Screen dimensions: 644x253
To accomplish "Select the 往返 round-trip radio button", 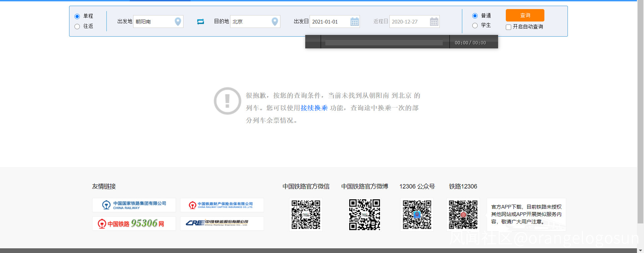I will click(x=77, y=27).
